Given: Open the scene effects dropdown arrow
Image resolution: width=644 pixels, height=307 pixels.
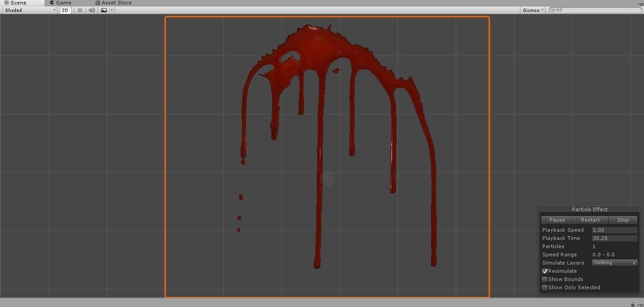Looking at the screenshot, I should click(x=112, y=10).
